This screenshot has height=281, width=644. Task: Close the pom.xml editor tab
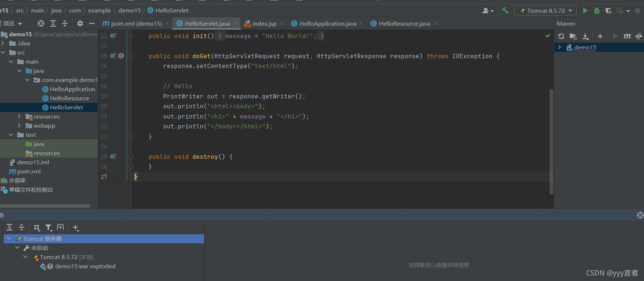tap(167, 23)
